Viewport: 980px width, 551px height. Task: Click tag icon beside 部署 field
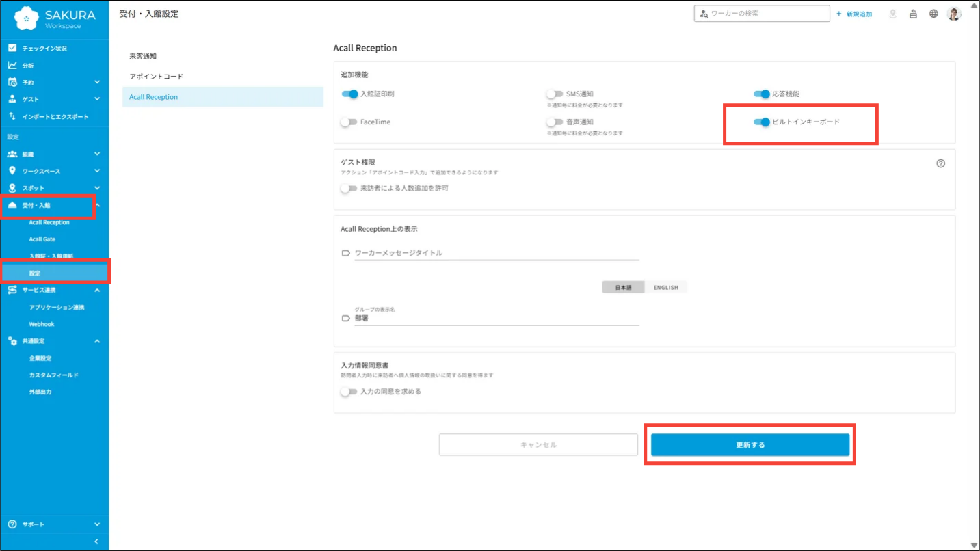(x=345, y=318)
